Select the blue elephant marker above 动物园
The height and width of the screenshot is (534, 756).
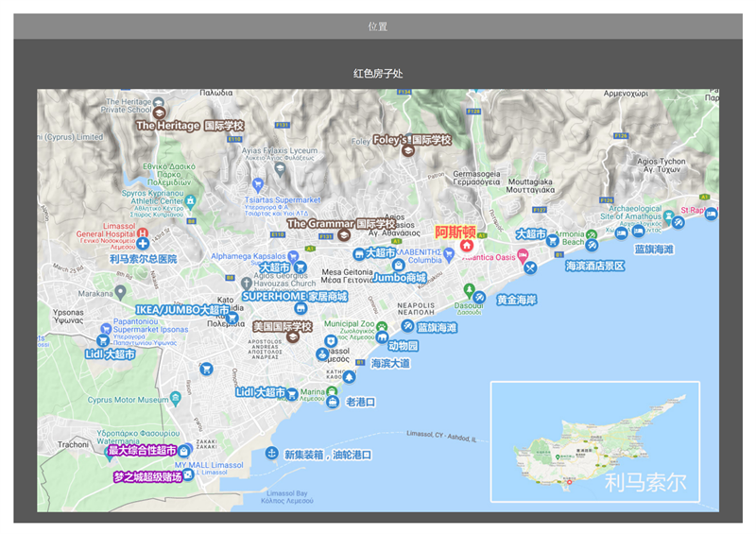pyautogui.click(x=382, y=337)
